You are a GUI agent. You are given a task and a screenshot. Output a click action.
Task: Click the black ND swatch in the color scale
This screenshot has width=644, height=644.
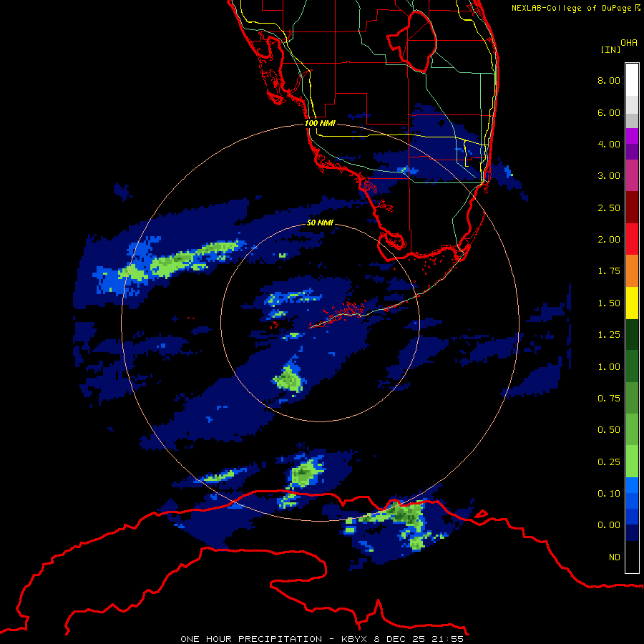click(632, 557)
